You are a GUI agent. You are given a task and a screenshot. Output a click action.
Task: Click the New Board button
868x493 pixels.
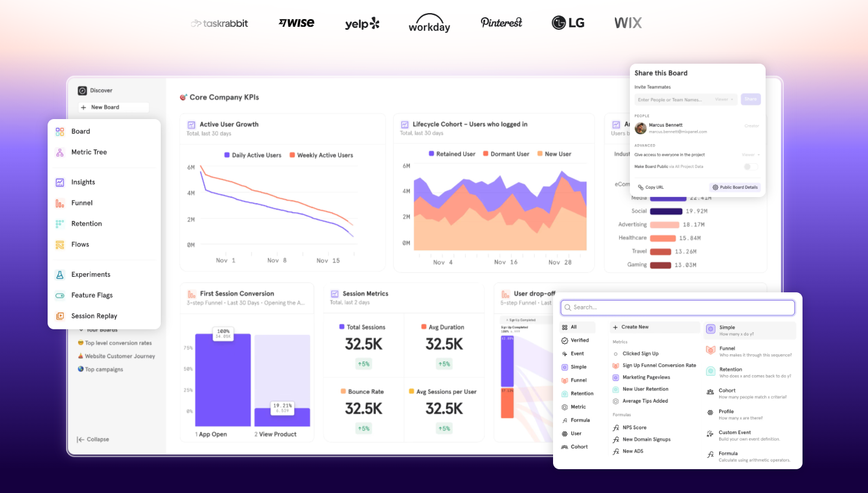(x=113, y=107)
